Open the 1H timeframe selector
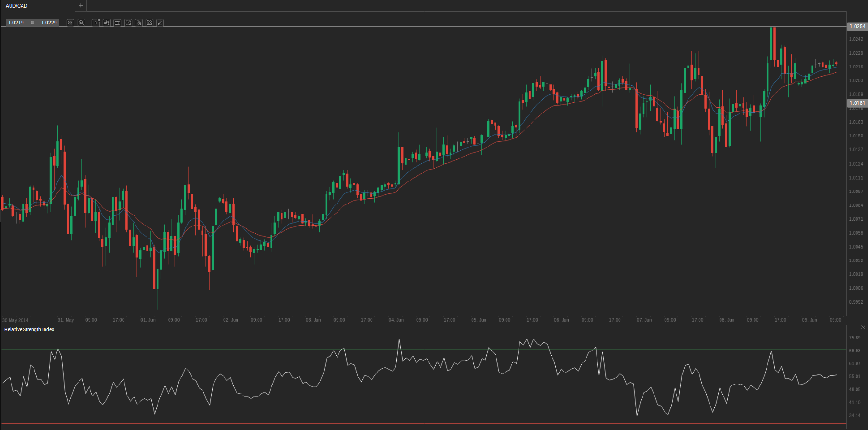 pyautogui.click(x=96, y=23)
